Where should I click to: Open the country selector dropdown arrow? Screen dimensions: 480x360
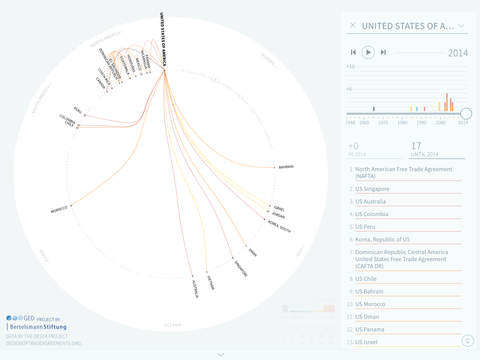pos(461,26)
